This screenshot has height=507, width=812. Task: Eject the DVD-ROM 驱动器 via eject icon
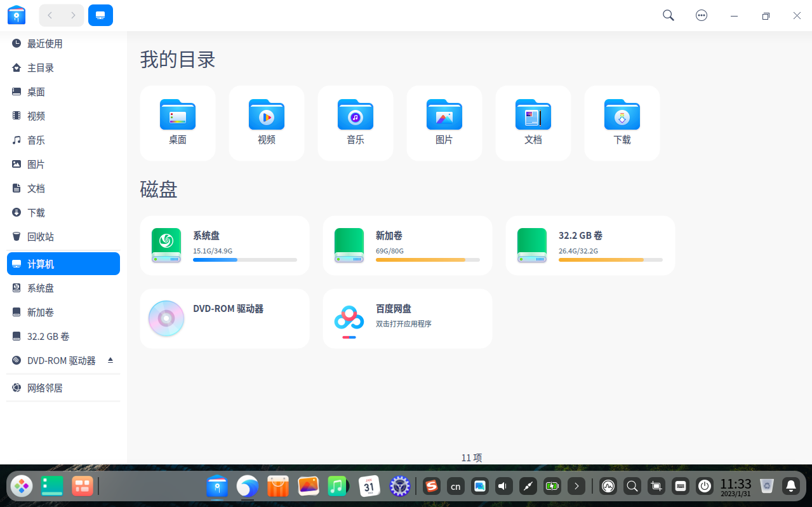point(109,360)
